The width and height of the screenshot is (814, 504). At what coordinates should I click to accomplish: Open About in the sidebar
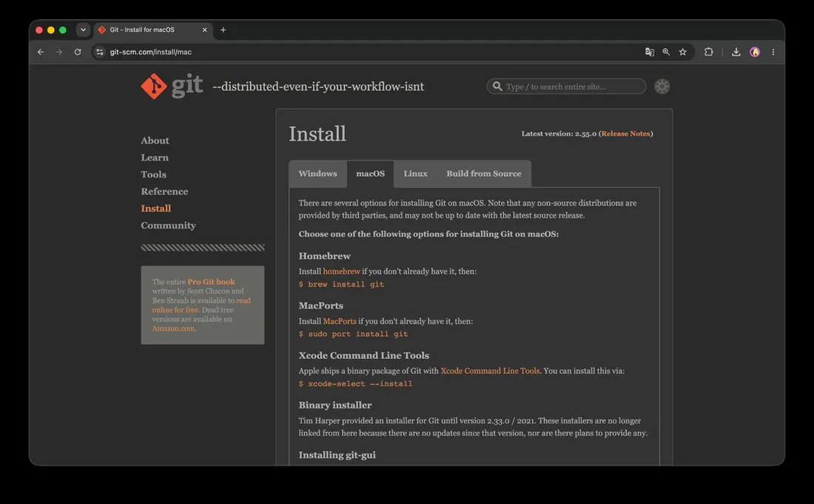155,141
